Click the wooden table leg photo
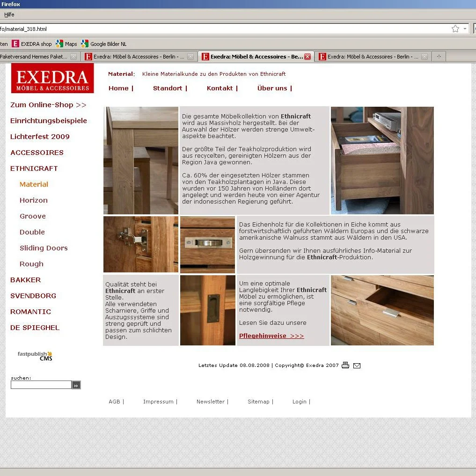Viewport: 476px width, 476px height. tap(140, 161)
